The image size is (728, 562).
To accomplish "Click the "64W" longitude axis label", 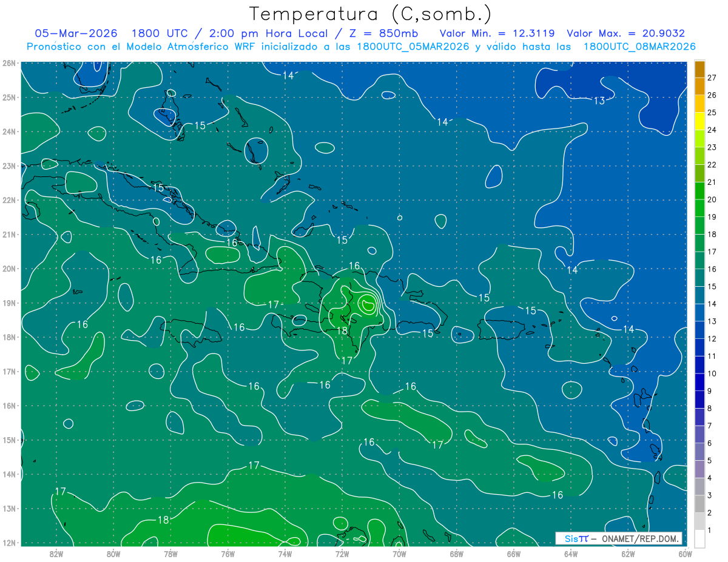I will tap(570, 553).
